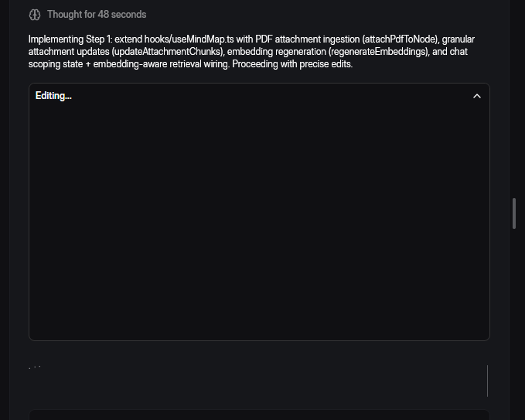This screenshot has width=525, height=420.
Task: Click the word "granular" in the message
Action: pyautogui.click(x=458, y=39)
